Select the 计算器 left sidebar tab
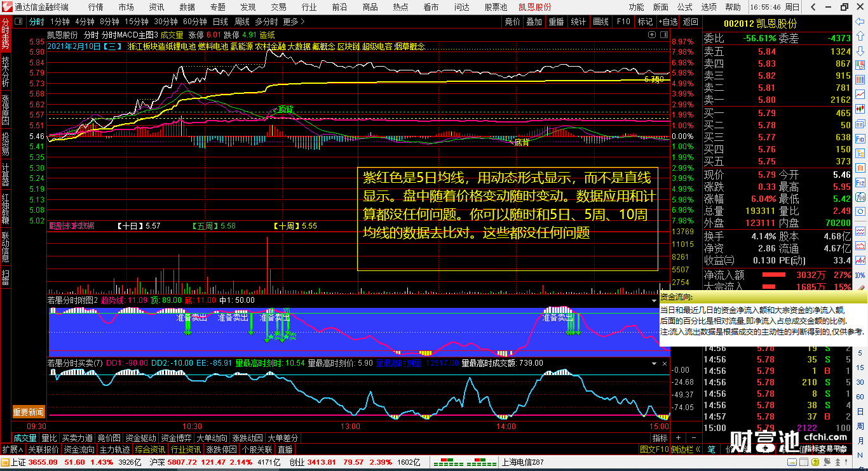The width and height of the screenshot is (868, 471). point(6,176)
